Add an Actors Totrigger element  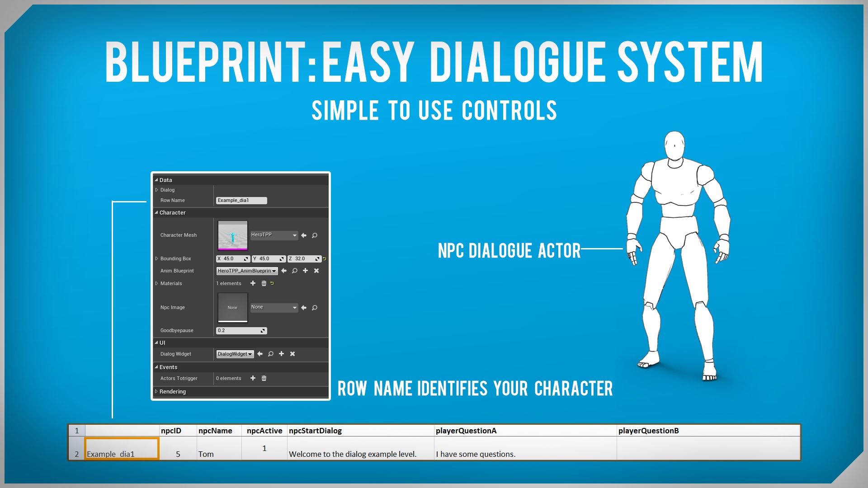[x=253, y=378]
